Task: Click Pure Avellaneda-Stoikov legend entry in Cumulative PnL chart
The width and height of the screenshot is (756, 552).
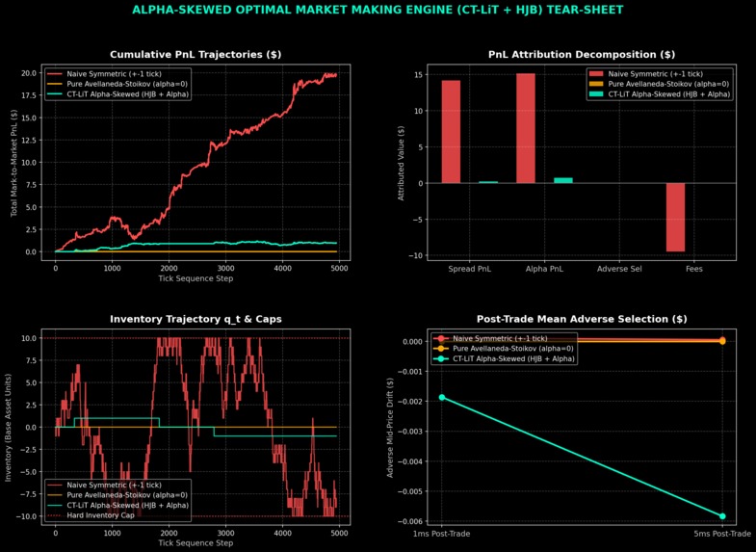Action: pos(117,85)
